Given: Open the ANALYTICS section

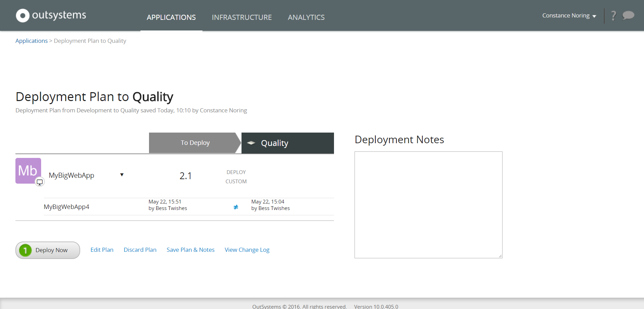Looking at the screenshot, I should 306,17.
